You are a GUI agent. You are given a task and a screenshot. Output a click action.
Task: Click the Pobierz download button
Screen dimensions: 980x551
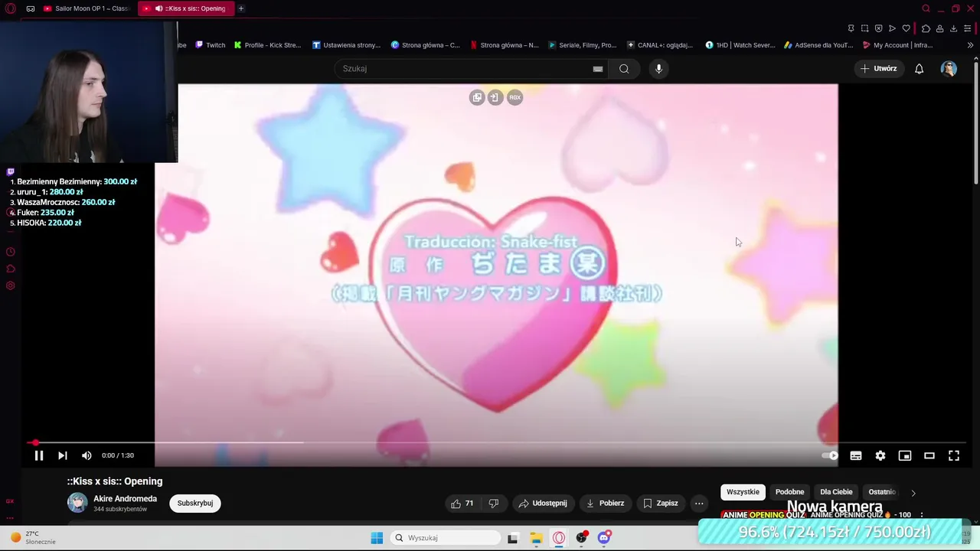point(605,503)
